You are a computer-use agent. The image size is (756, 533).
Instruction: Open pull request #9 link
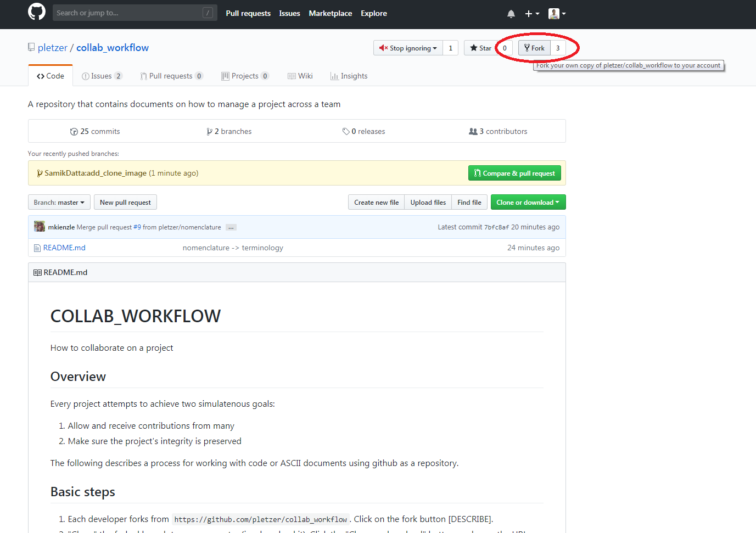coord(137,227)
